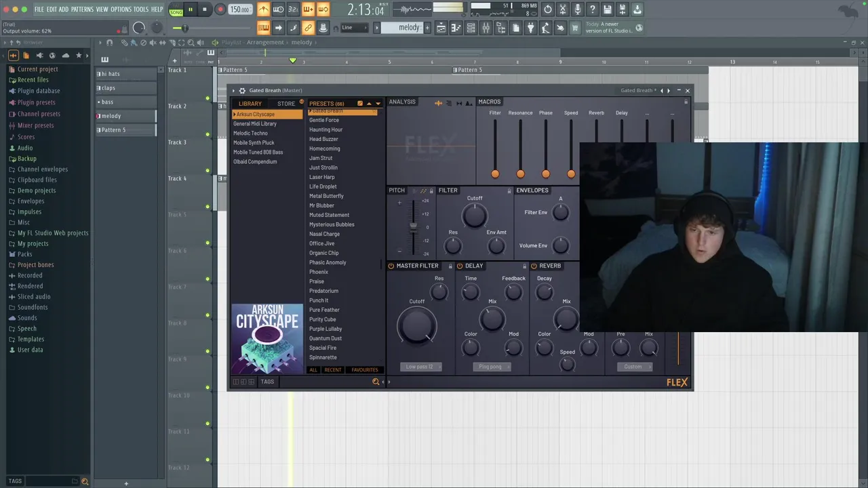Open the piano roll view icon

pyautogui.click(x=456, y=28)
